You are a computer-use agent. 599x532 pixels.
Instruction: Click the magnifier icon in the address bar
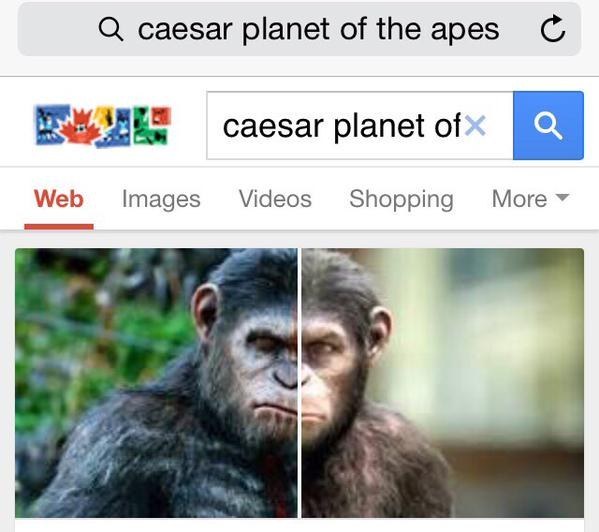pos(111,29)
